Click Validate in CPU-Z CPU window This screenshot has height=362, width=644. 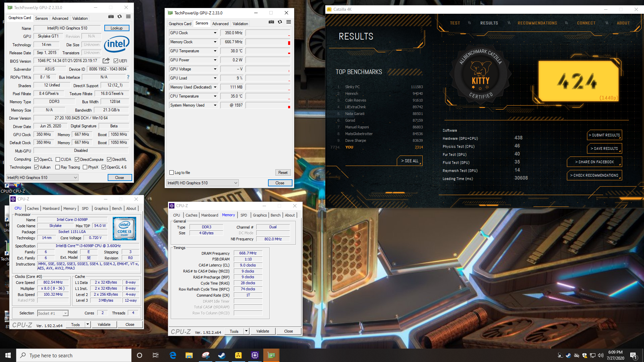pyautogui.click(x=104, y=324)
